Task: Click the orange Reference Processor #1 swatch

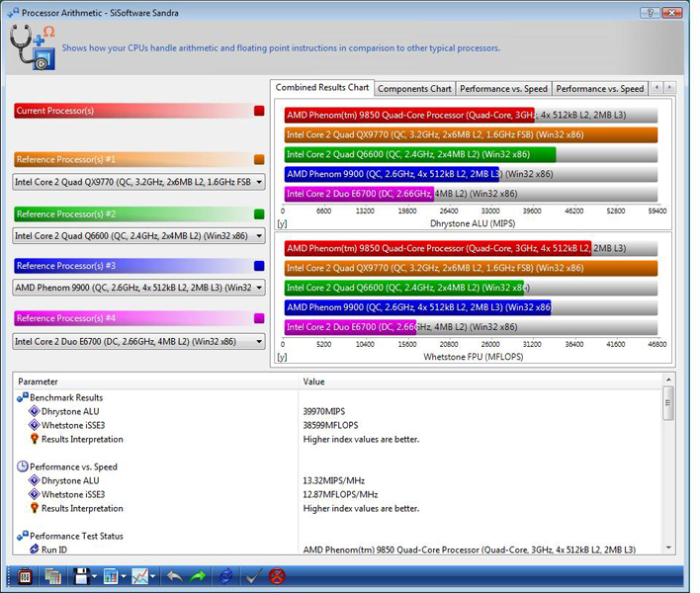Action: coord(259,160)
